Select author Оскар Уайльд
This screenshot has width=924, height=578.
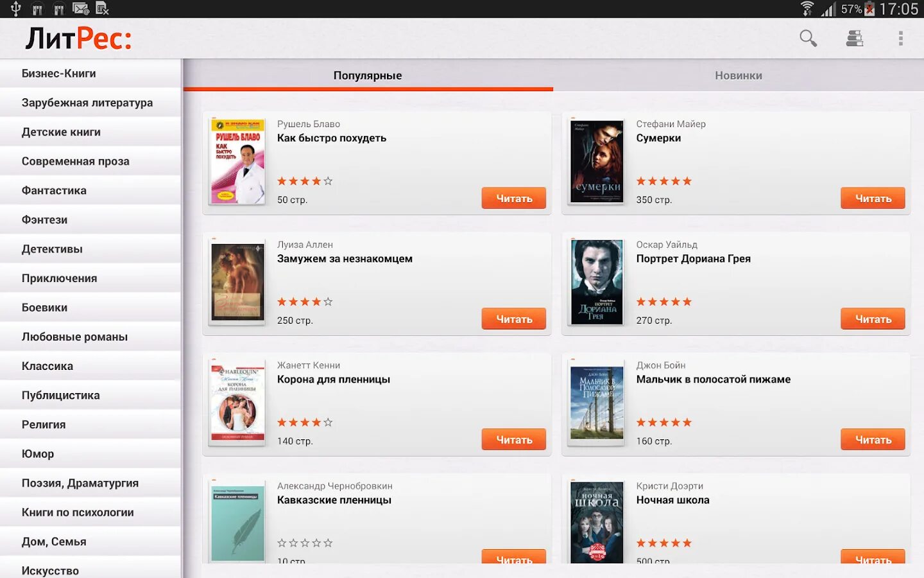[x=667, y=245]
